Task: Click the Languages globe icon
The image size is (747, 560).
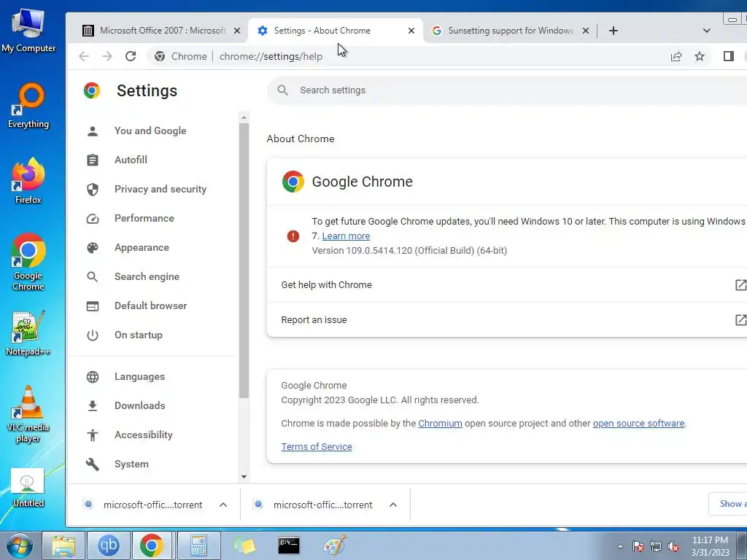Action: pyautogui.click(x=93, y=377)
